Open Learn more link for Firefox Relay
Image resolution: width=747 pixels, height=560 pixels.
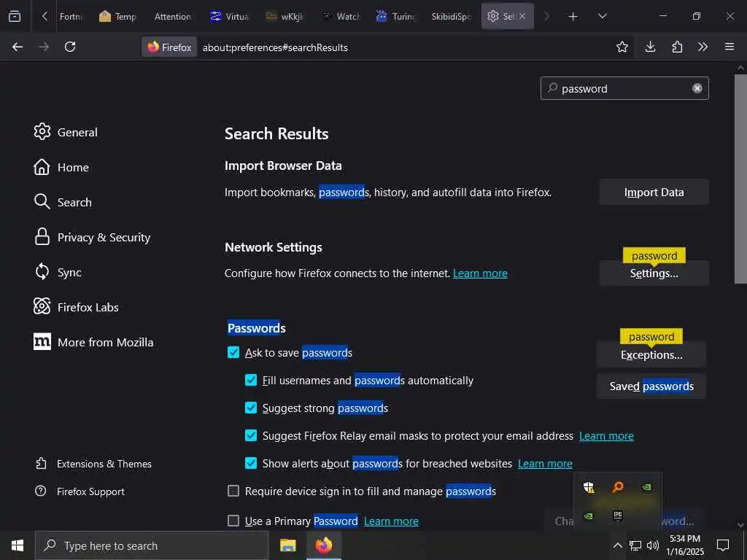(x=606, y=436)
